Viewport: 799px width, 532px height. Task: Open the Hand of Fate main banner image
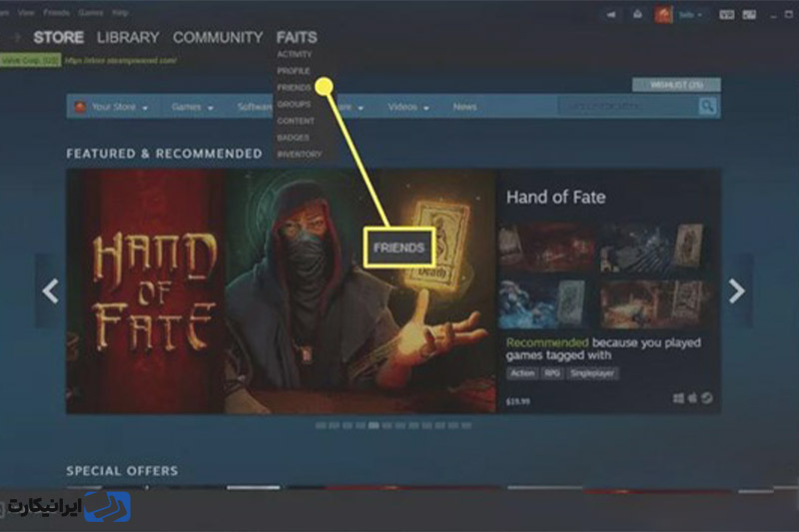click(282, 290)
